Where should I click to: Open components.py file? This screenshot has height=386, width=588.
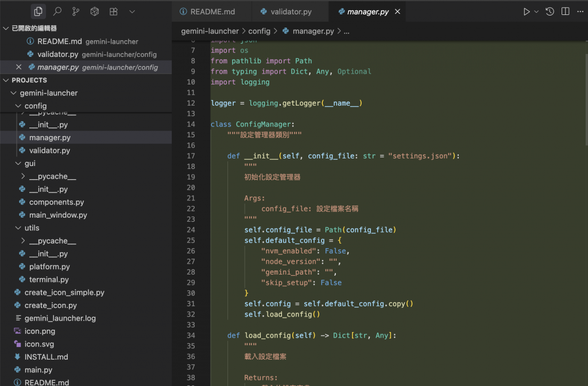[x=86, y=202]
